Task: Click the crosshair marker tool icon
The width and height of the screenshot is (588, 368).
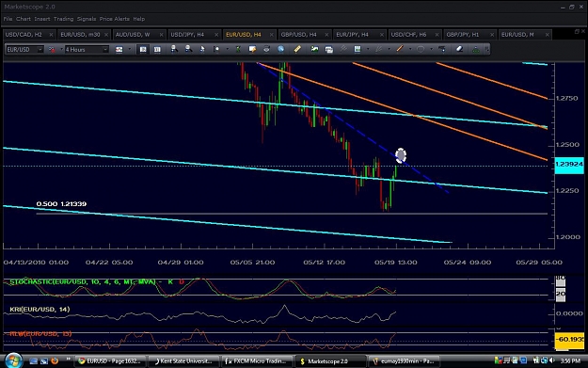Action: (x=216, y=49)
